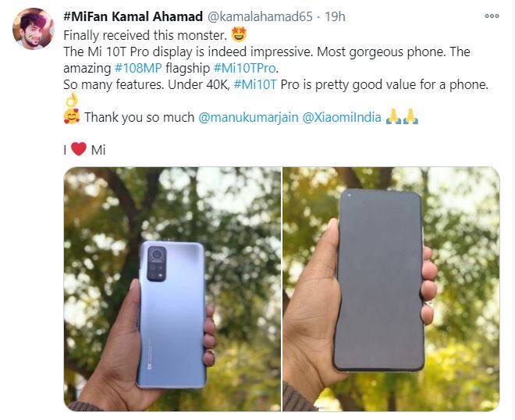The image size is (515, 420).
Task: Click the red heart emoji
Action: (79, 149)
